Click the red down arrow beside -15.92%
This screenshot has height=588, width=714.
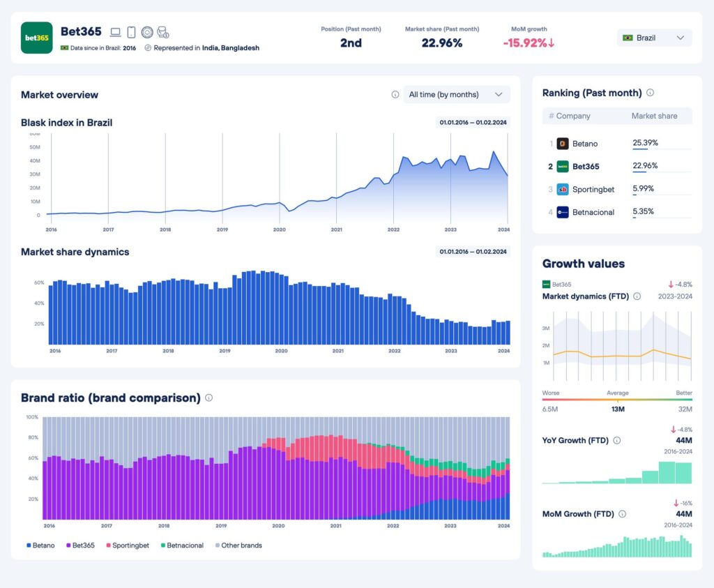[552, 43]
